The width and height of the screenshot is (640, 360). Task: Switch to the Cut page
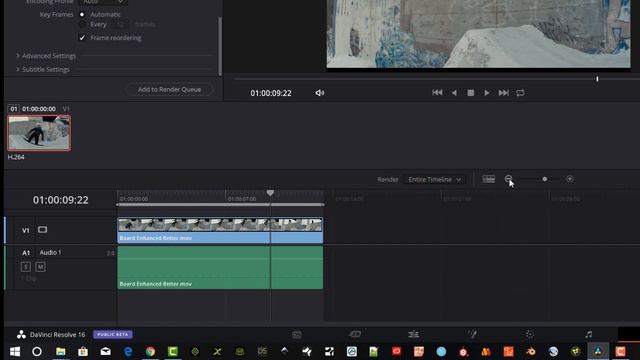(x=355, y=334)
